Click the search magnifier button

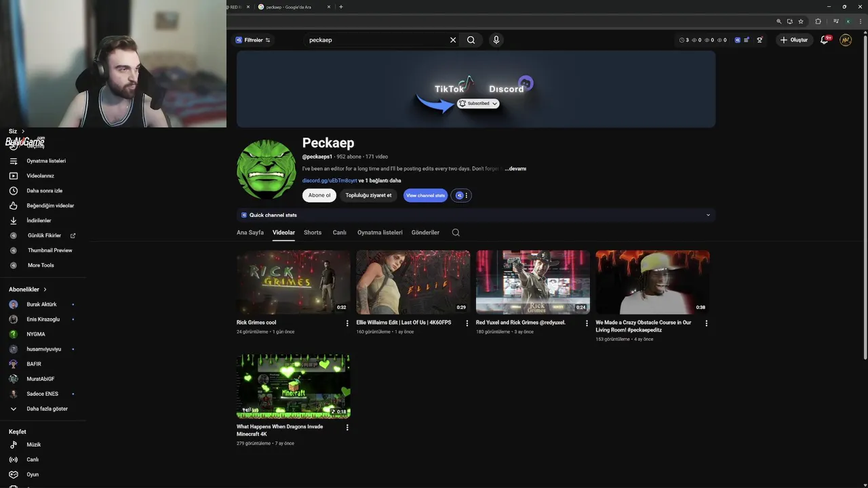coord(471,40)
